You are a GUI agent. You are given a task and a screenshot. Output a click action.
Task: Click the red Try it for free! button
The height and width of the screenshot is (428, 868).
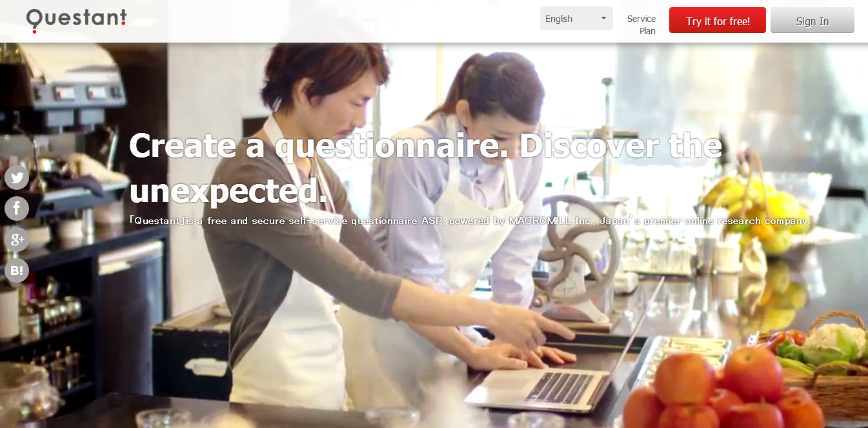tap(718, 20)
